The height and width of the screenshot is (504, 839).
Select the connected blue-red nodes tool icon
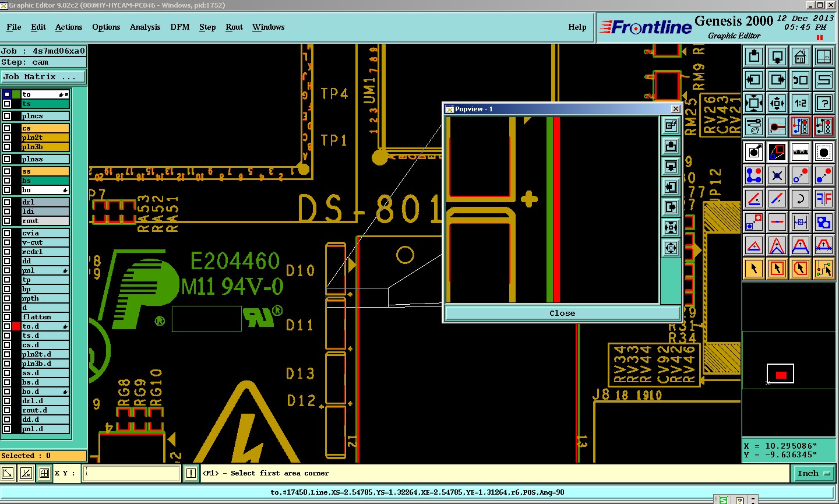(x=754, y=175)
